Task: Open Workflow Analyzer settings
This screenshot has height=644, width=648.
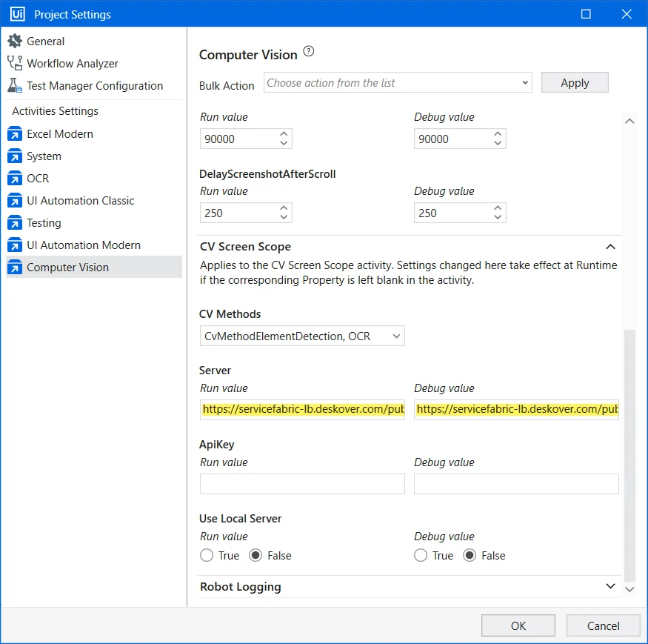Action: 73,64
